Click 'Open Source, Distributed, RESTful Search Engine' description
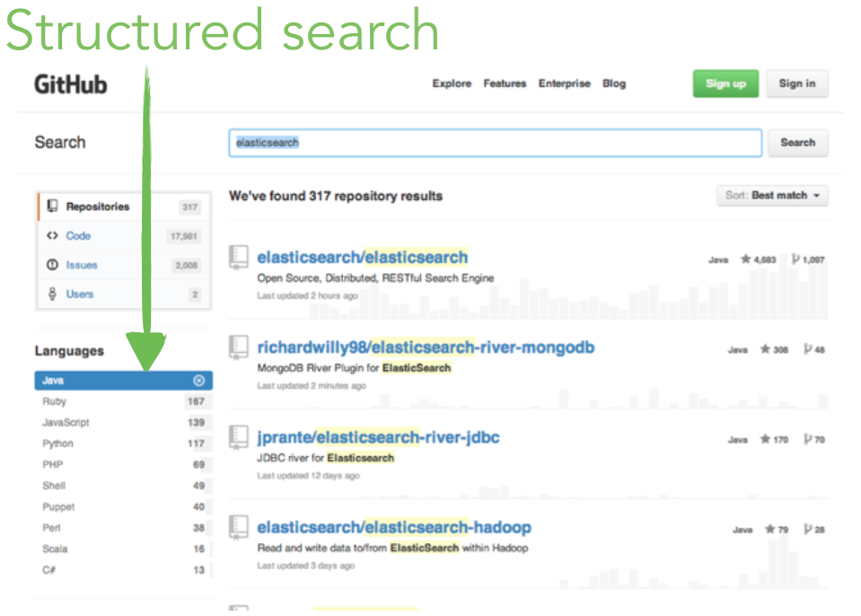Screen dimensions: 861x616 point(375,277)
